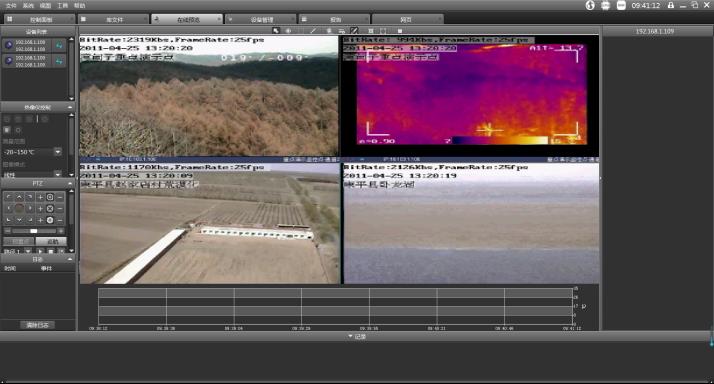Screen dimensions: 714x384
Task: Adjust the PTZ speed slider
Action: point(34,231)
